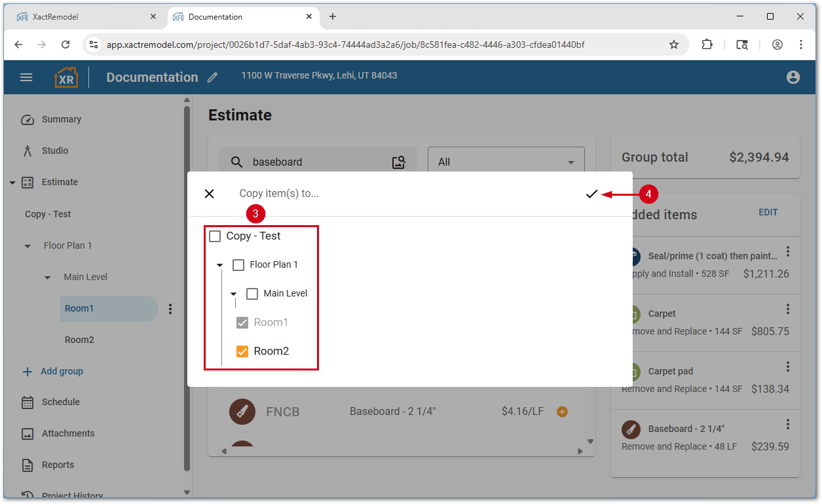This screenshot has height=504, width=822.
Task: Click the image search icon in search bar
Action: point(398,162)
